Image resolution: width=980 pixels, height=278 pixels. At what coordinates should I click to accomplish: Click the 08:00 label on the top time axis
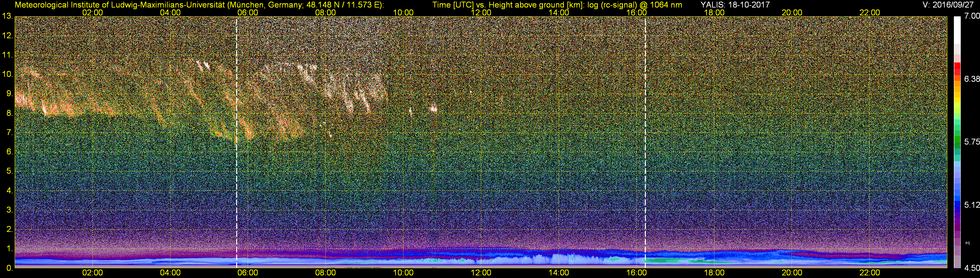(x=326, y=12)
